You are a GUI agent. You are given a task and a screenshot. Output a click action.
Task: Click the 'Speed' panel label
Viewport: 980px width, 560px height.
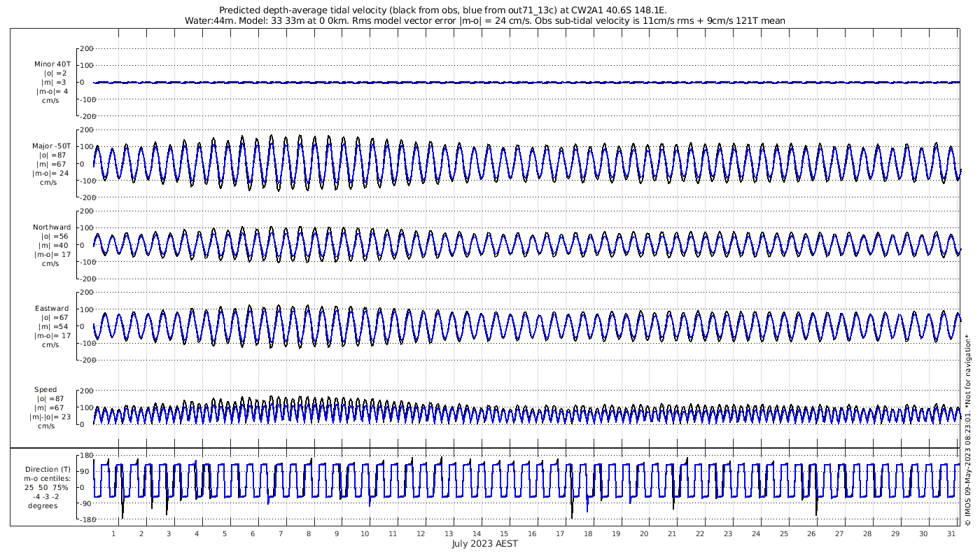45,390
